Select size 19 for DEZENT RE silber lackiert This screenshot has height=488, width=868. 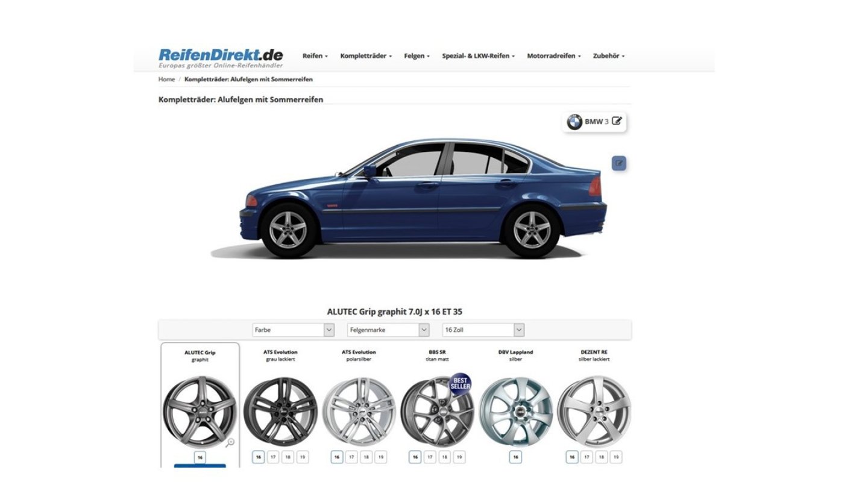coord(615,457)
